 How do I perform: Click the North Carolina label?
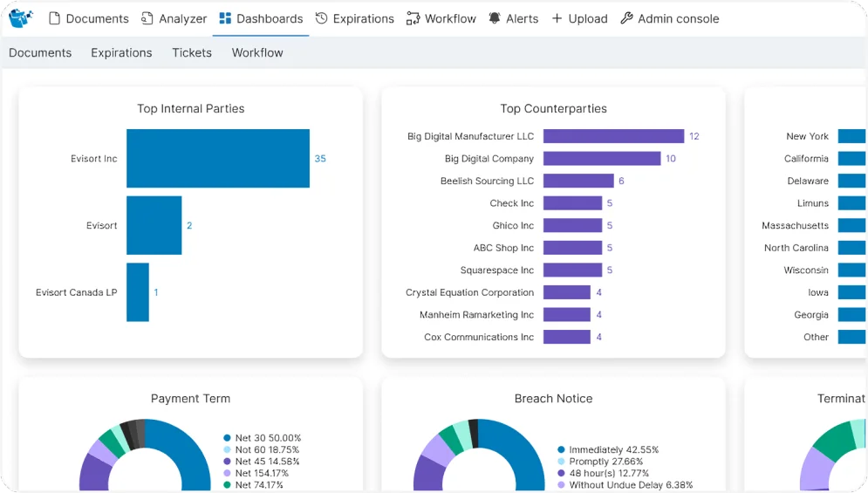pos(796,248)
